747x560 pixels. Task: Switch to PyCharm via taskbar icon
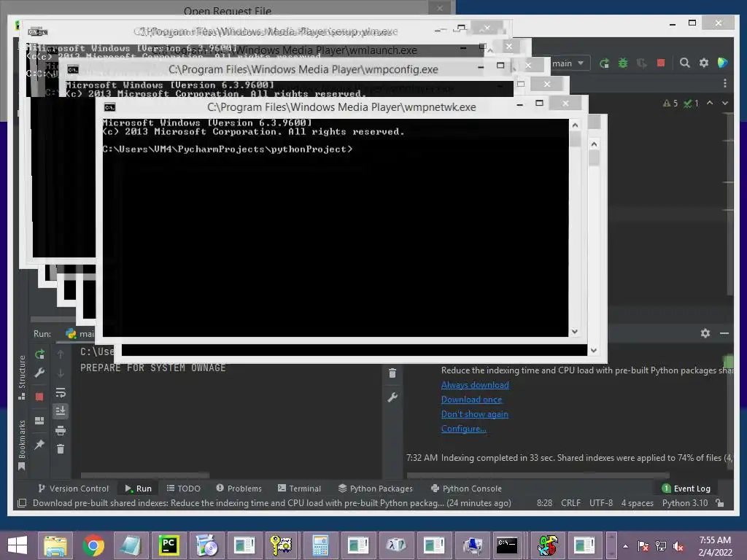pyautogui.click(x=169, y=545)
